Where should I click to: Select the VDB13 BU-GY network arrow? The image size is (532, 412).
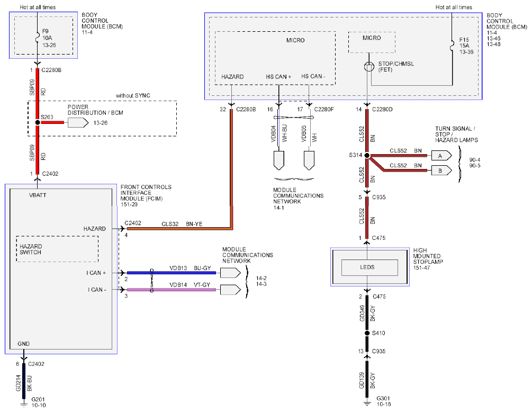pyautogui.click(x=230, y=273)
